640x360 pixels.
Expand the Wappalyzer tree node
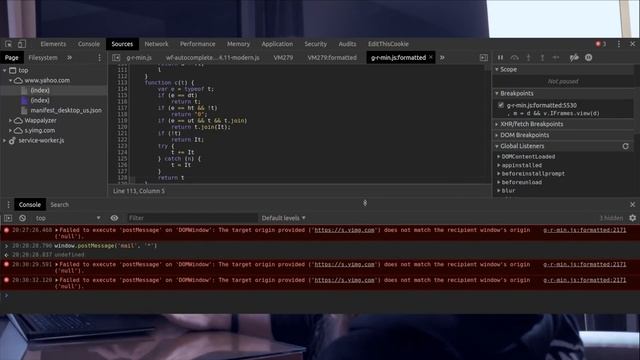click(11, 121)
